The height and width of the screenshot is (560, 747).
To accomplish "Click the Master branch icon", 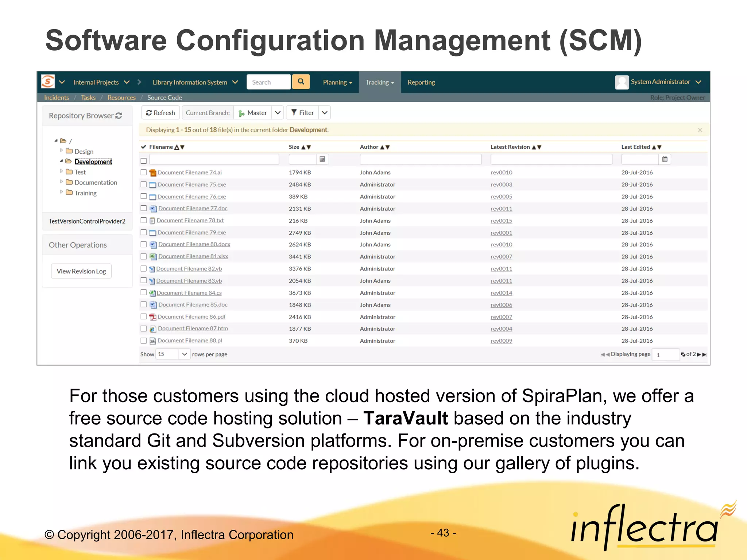I will click(241, 113).
